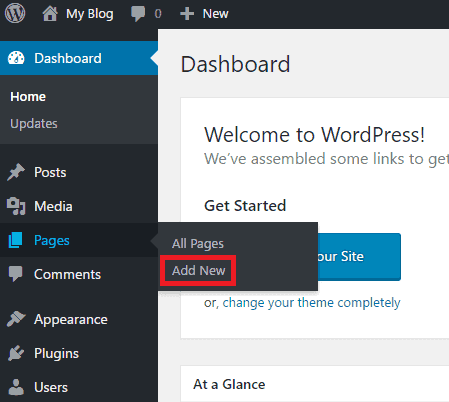Choose Add New from Pages flyout
Screen dimensions: 449x402
click(199, 270)
